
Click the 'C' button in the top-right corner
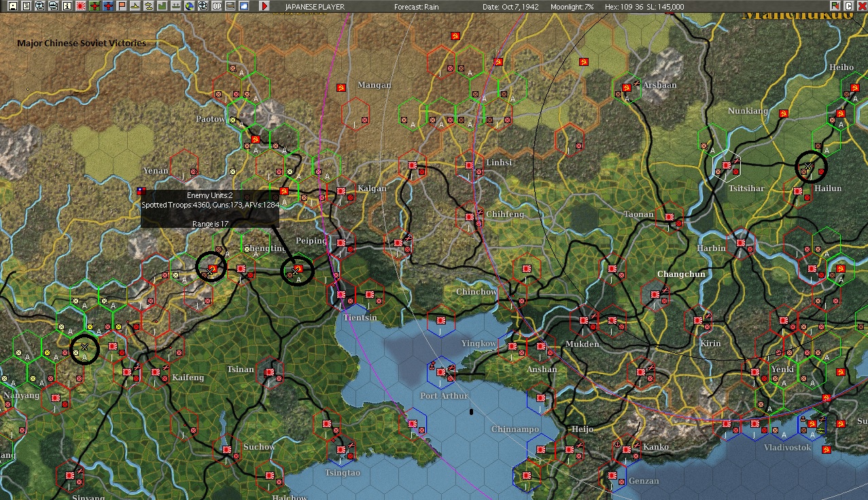848,6
